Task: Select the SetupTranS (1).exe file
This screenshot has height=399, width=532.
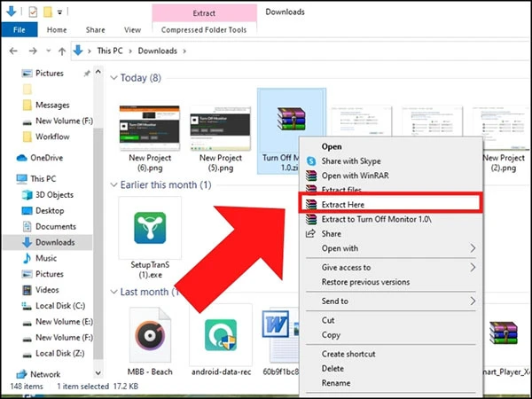Action: pyautogui.click(x=150, y=238)
